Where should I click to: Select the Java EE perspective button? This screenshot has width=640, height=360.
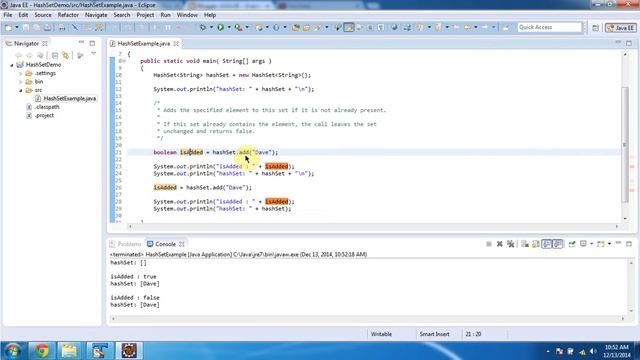point(621,28)
